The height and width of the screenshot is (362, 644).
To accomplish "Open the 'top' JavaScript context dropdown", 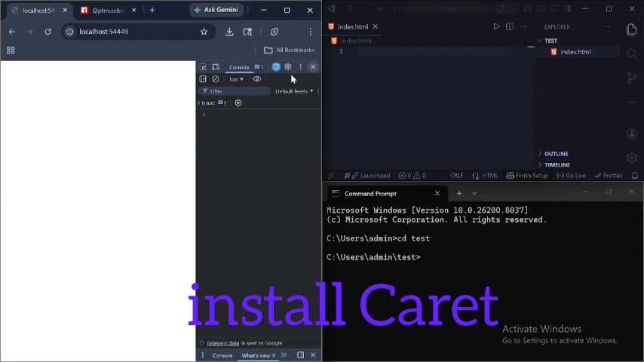I will [x=236, y=79].
